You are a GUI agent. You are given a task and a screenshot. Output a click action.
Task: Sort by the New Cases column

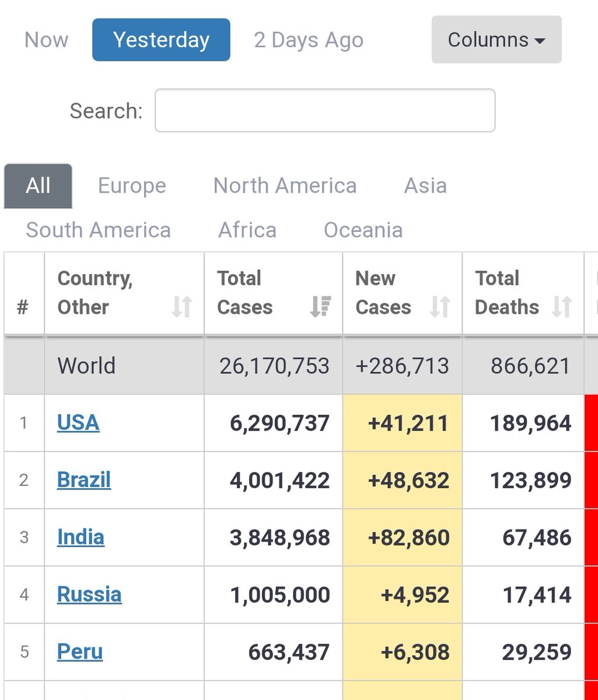pos(442,307)
